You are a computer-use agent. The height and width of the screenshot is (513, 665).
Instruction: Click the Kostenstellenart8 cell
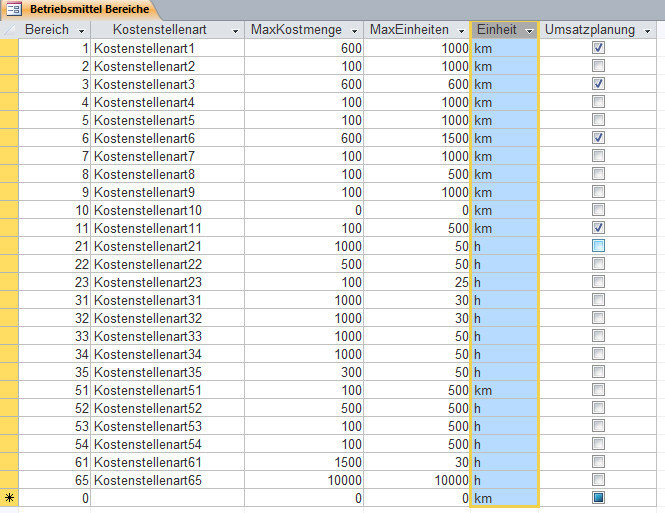(168, 174)
